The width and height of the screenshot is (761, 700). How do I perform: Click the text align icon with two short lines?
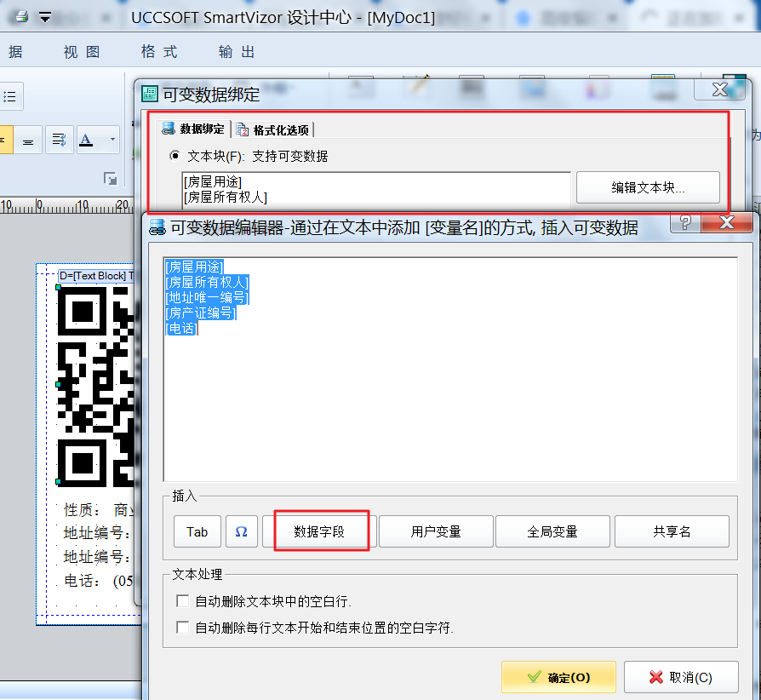(x=28, y=141)
